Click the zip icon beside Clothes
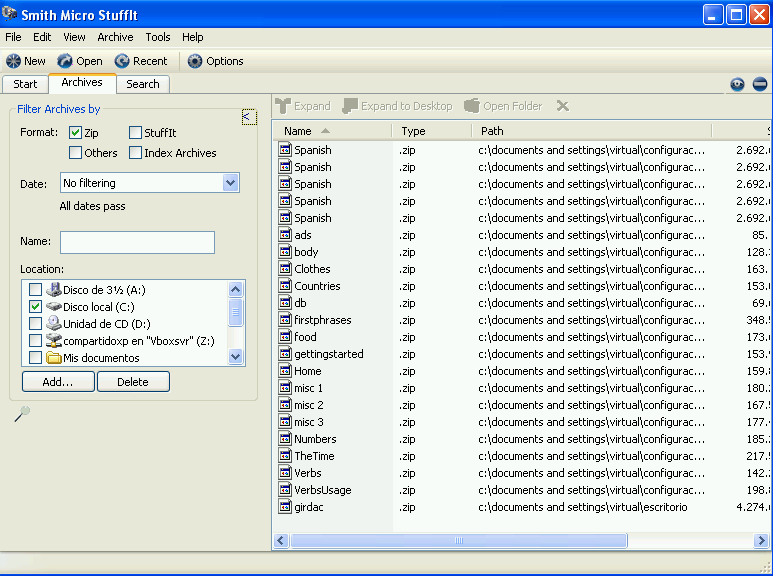This screenshot has width=773, height=576. (x=285, y=268)
